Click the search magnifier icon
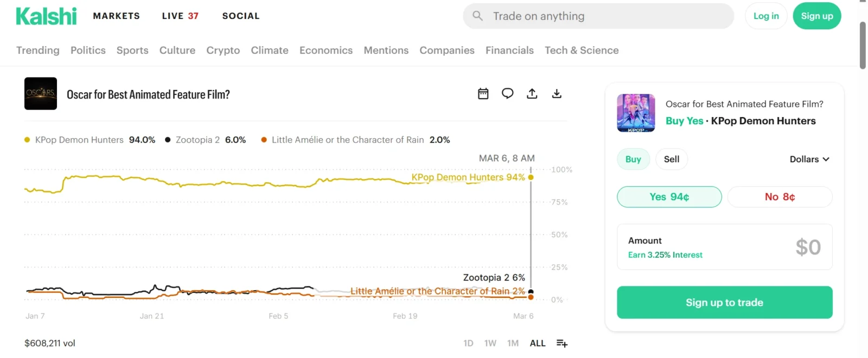 [x=477, y=16]
